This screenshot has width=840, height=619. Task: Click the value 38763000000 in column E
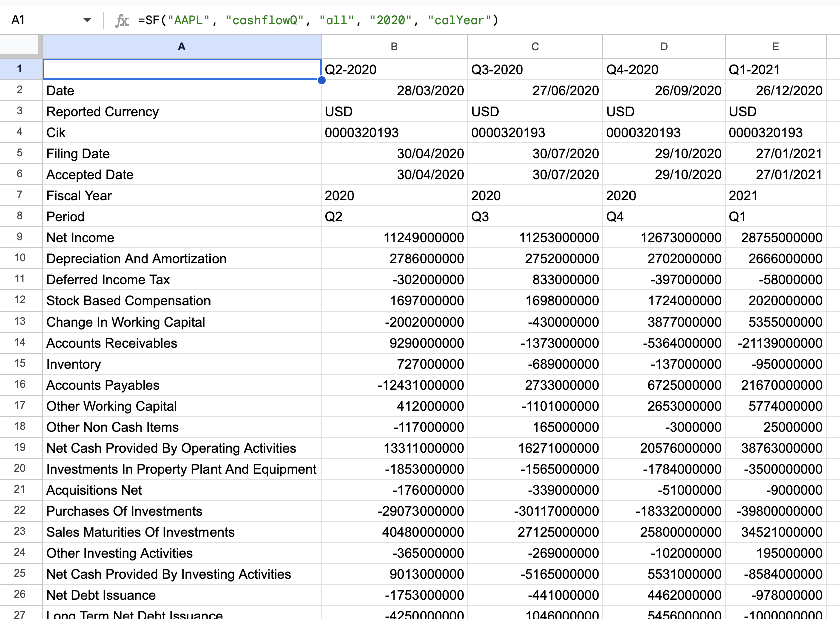[x=776, y=448]
